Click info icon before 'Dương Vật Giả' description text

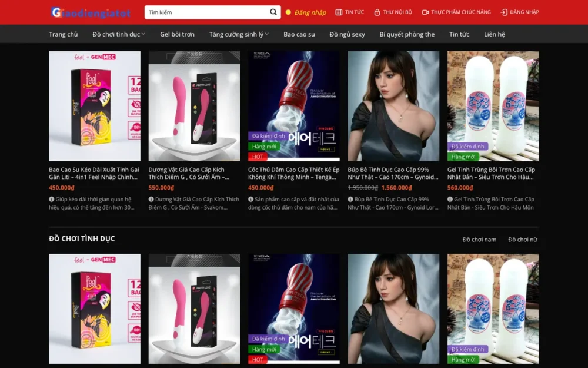(151, 200)
